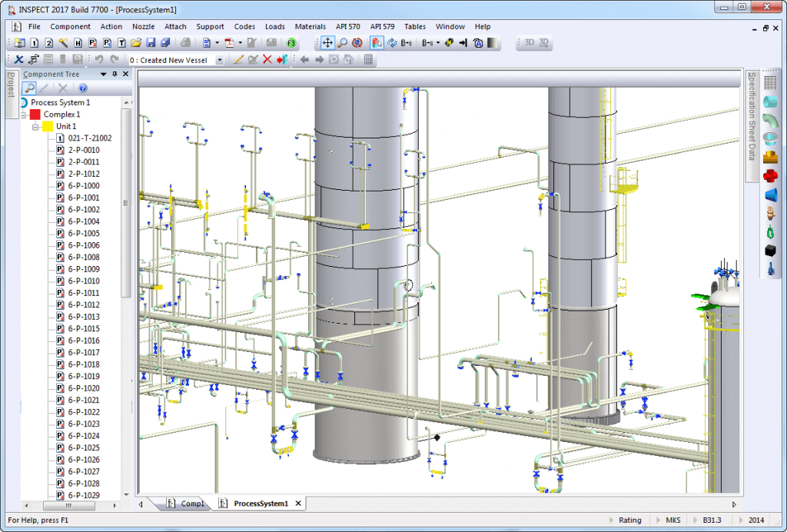
Task: Collapse the Unit 1 tree node
Action: [x=35, y=126]
